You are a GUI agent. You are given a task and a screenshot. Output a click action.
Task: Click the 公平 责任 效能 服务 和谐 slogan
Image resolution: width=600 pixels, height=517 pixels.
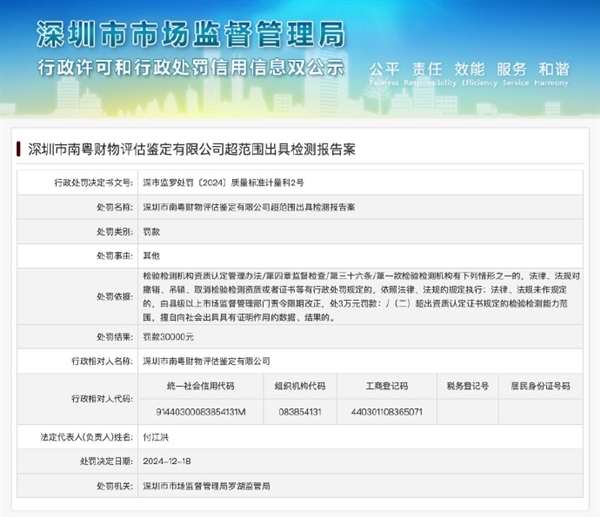click(469, 69)
